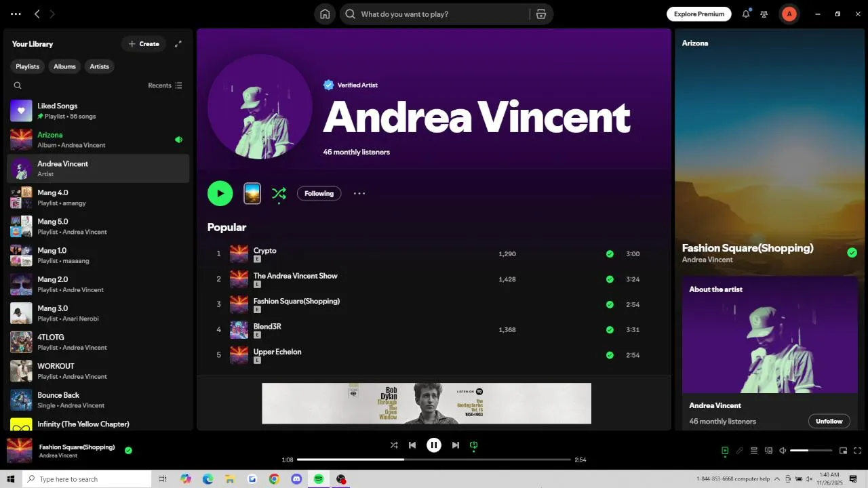Open Chrome from the taskbar
Screen dimensions: 868x488
pyautogui.click(x=274, y=479)
